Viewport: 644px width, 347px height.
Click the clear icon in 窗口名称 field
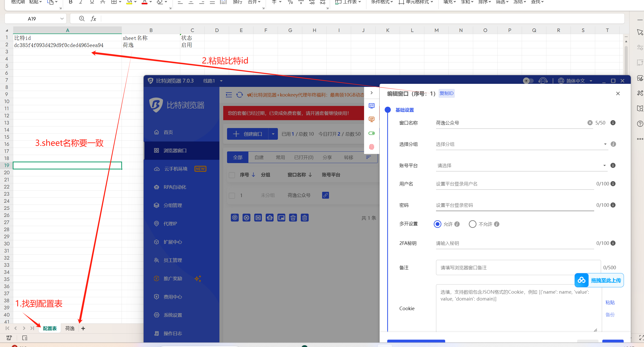(590, 123)
